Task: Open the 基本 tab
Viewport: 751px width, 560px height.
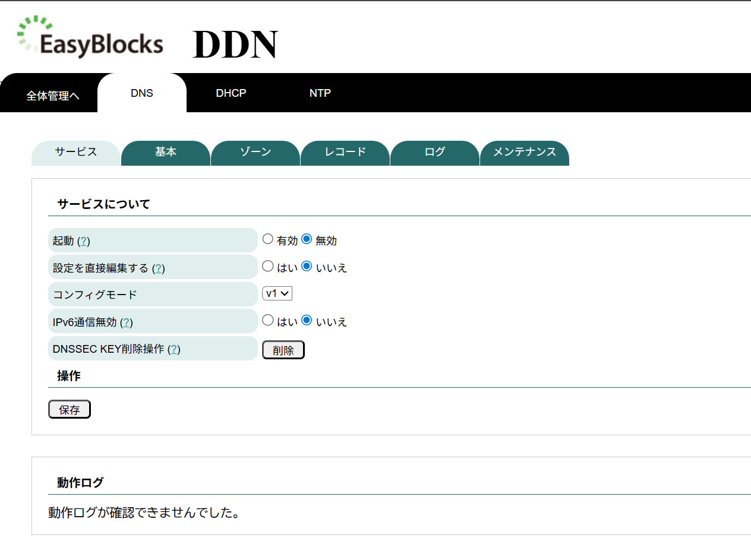Action: point(165,152)
